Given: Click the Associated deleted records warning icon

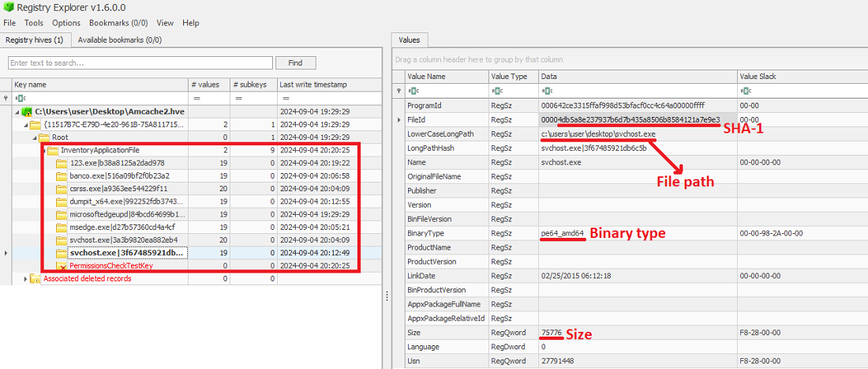Looking at the screenshot, I should [x=36, y=279].
